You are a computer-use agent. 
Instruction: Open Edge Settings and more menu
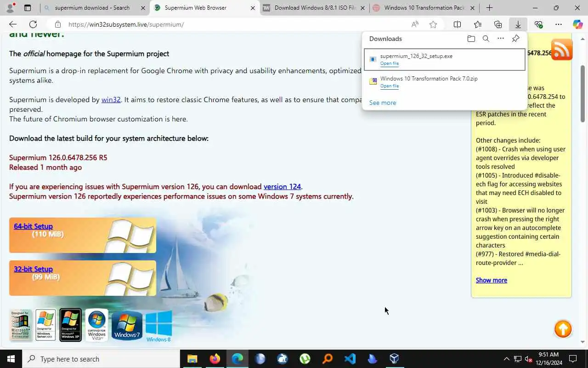point(558,24)
